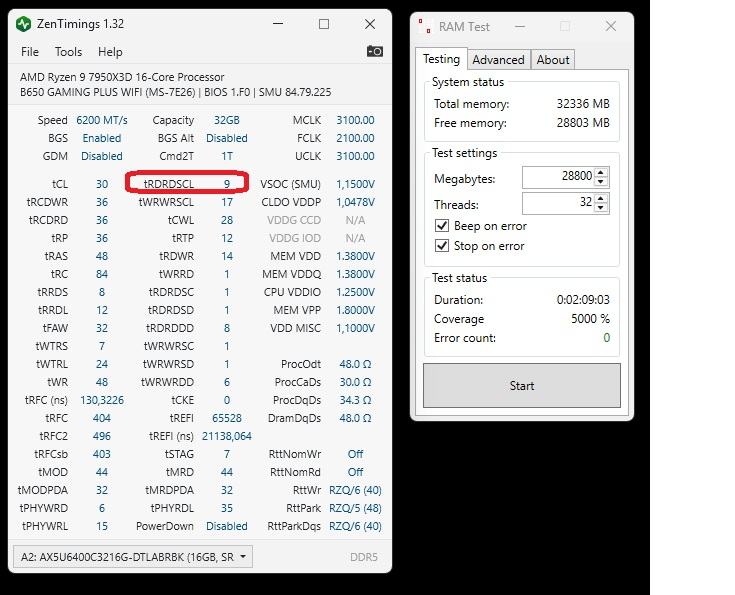The width and height of the screenshot is (735, 595).
Task: Click the tRFC2 value 496
Action: click(x=102, y=437)
